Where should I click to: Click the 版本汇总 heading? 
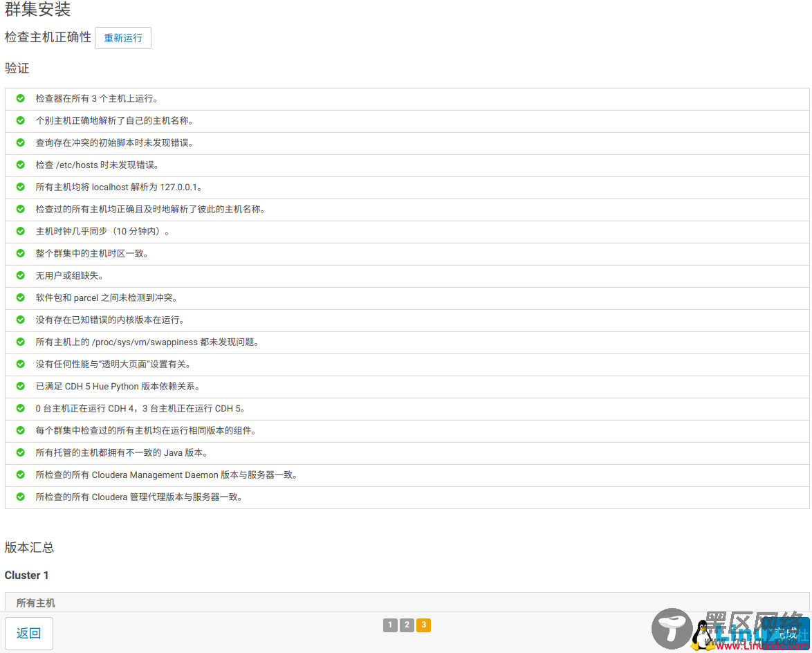(29, 547)
